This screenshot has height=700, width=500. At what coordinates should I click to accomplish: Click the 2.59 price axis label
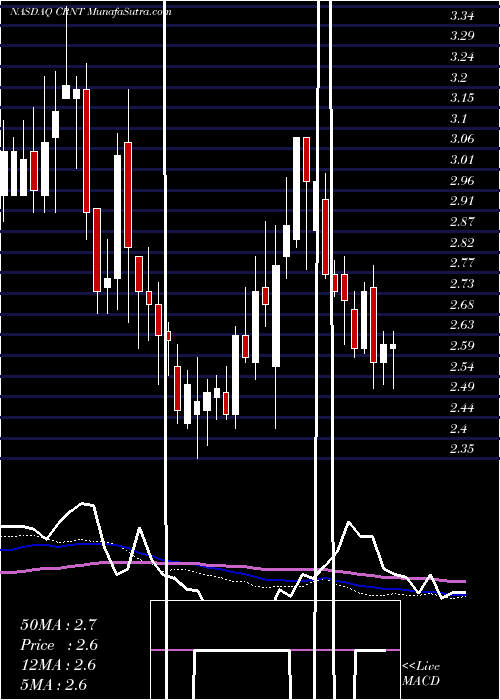point(462,346)
